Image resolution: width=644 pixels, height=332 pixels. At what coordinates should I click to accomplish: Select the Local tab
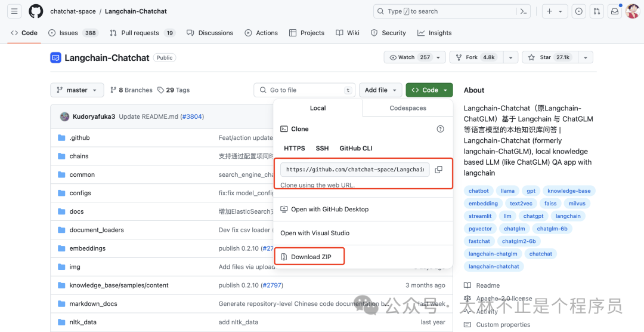pos(318,108)
